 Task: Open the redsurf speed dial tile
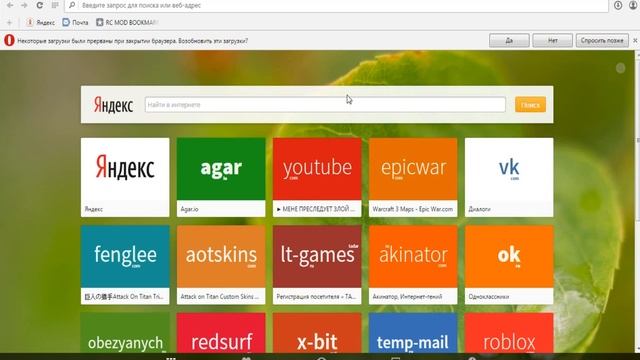click(x=221, y=333)
